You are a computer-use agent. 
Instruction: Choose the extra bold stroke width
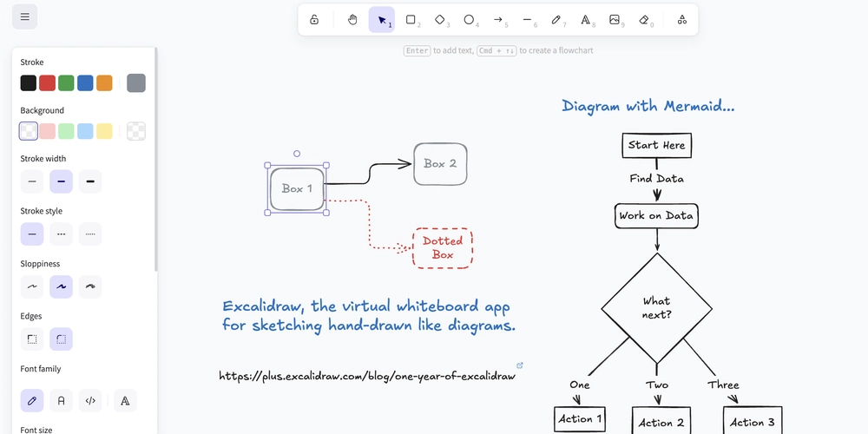pyautogui.click(x=90, y=181)
